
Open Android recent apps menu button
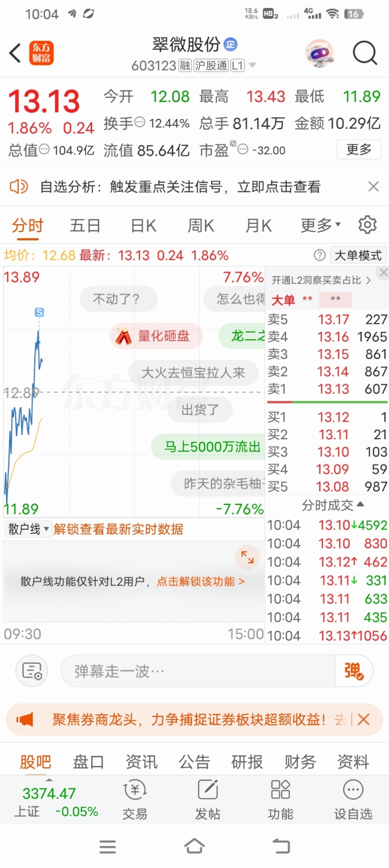(x=108, y=847)
